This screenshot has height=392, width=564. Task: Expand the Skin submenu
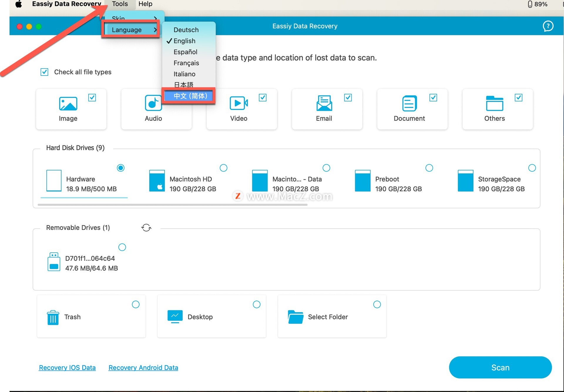coord(134,18)
